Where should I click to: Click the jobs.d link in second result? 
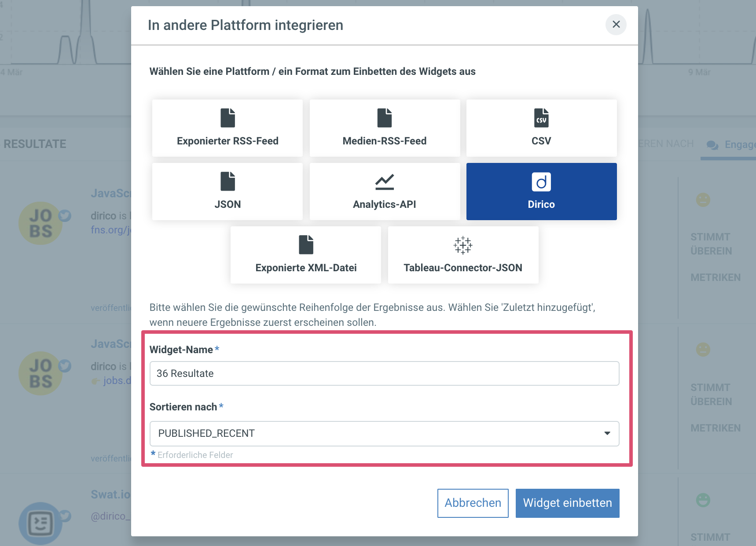117,380
